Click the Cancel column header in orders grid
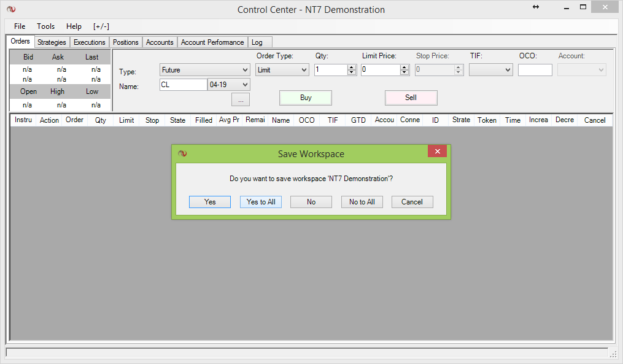This screenshot has width=623, height=364. (x=595, y=120)
